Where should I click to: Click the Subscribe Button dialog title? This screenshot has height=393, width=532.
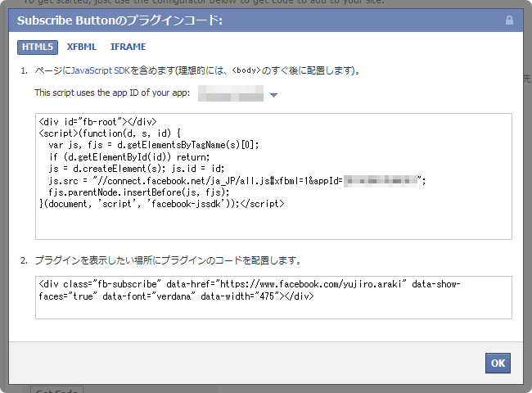(x=119, y=20)
